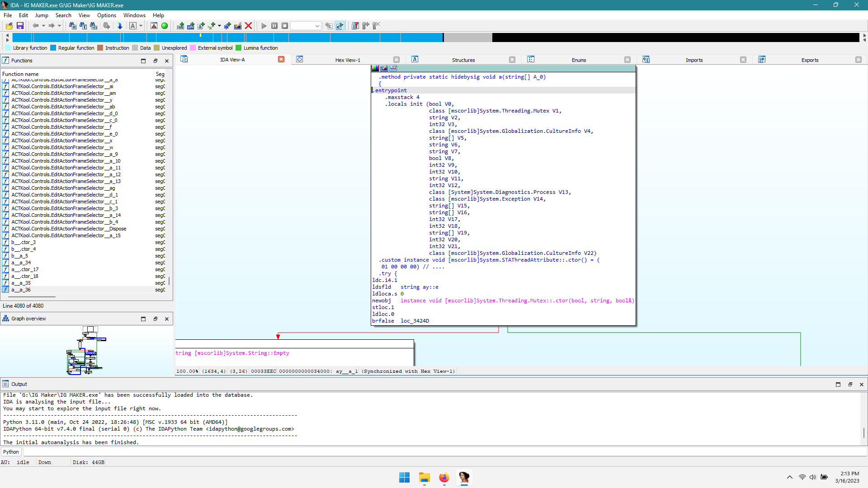
Task: Click the red X delete toolbar icon
Action: [248, 26]
